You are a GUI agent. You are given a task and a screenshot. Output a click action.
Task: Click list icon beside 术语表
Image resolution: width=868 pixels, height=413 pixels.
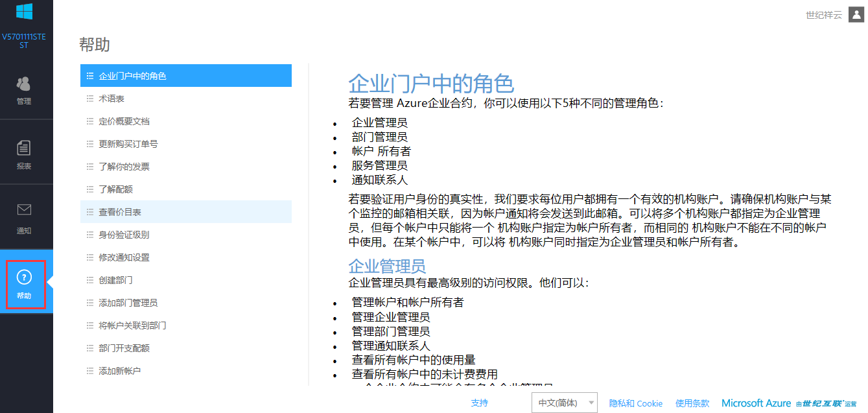coord(90,99)
